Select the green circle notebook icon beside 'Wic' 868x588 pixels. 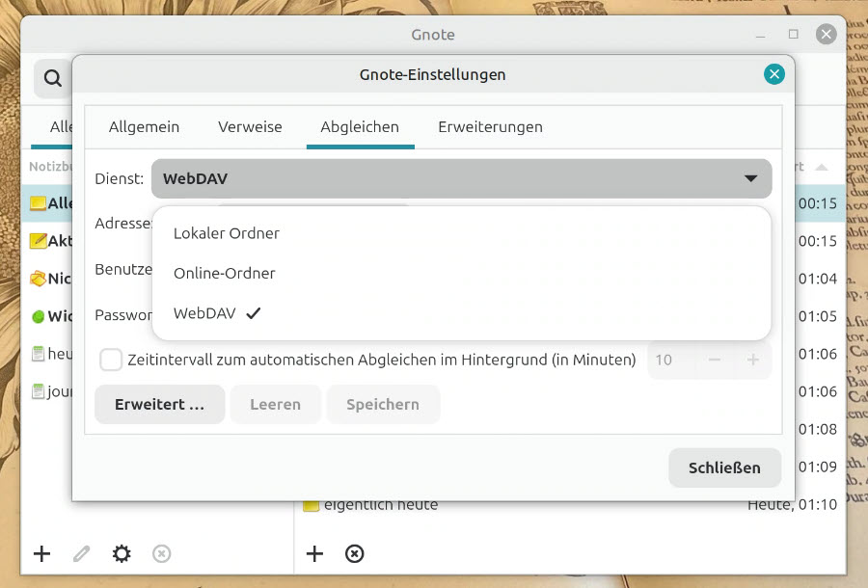click(38, 316)
